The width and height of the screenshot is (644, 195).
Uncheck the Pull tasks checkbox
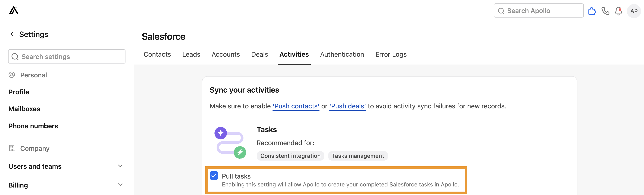coord(214,176)
